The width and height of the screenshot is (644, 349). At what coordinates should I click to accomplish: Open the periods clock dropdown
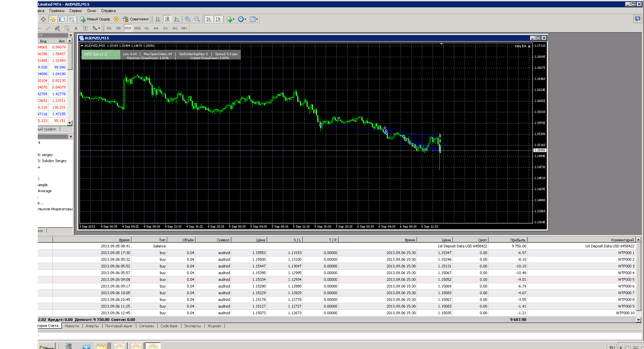(242, 19)
